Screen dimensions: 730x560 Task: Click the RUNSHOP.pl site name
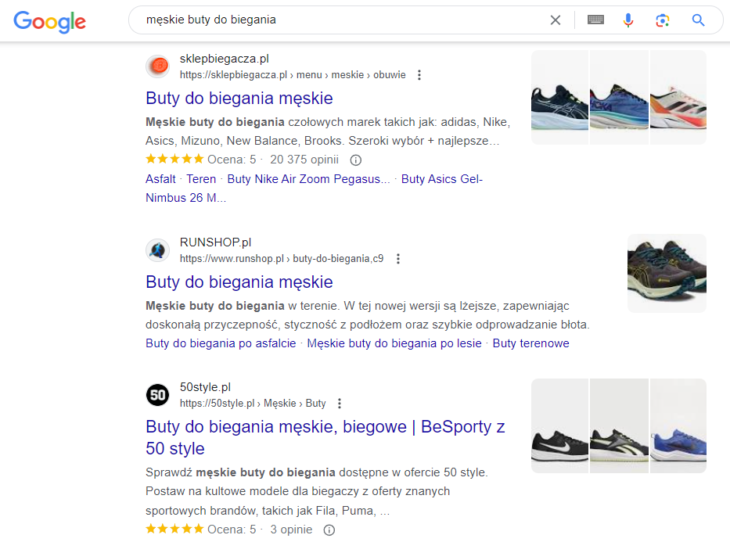(215, 242)
